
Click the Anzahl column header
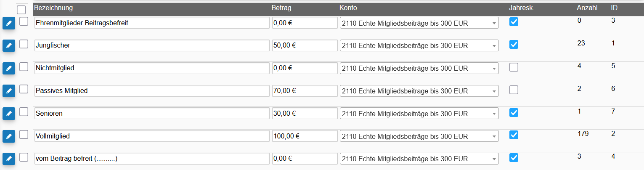point(587,8)
